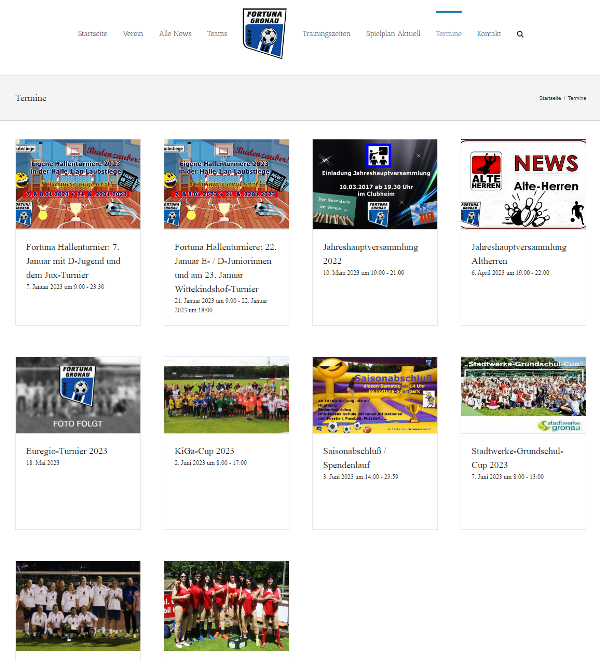Screen dimensions: 600x661
Task: Click Termine breadcrumb text
Action: click(x=577, y=98)
